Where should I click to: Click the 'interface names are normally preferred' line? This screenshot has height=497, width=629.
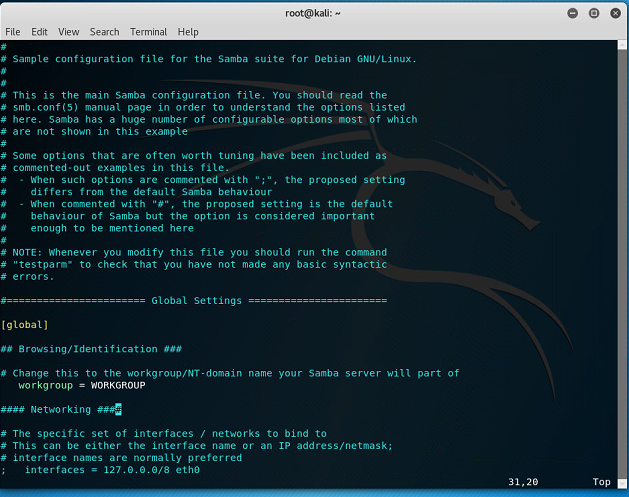(121, 458)
